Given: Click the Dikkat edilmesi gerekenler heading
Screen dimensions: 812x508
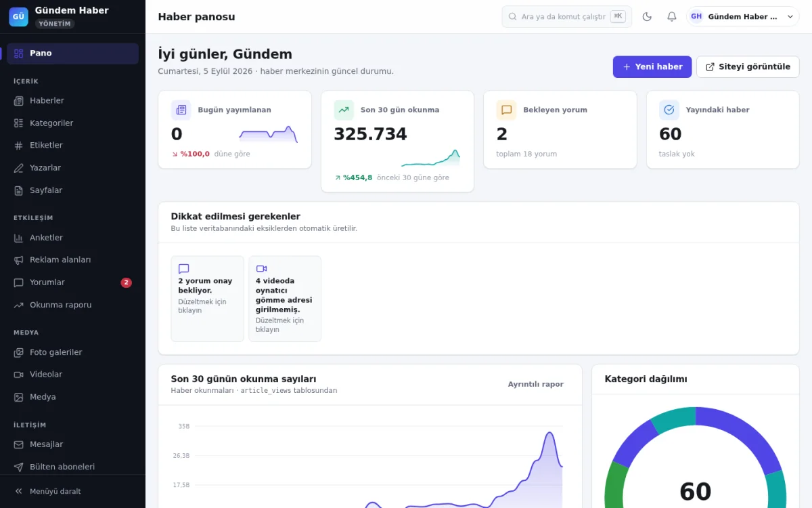Looking at the screenshot, I should click(x=235, y=217).
